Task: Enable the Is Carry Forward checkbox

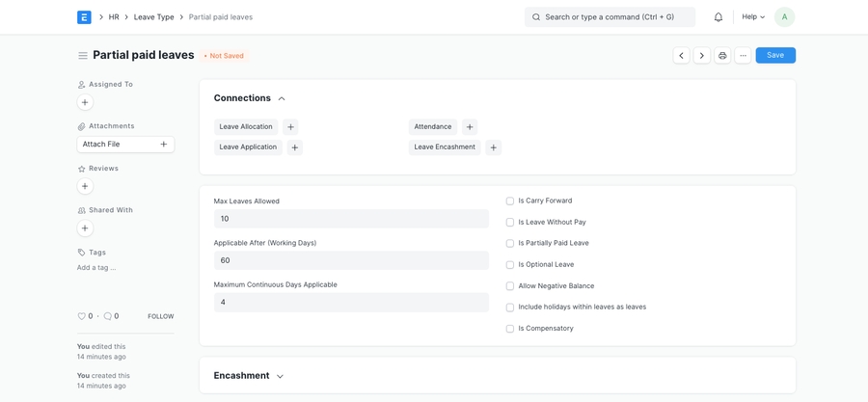Action: [510, 201]
